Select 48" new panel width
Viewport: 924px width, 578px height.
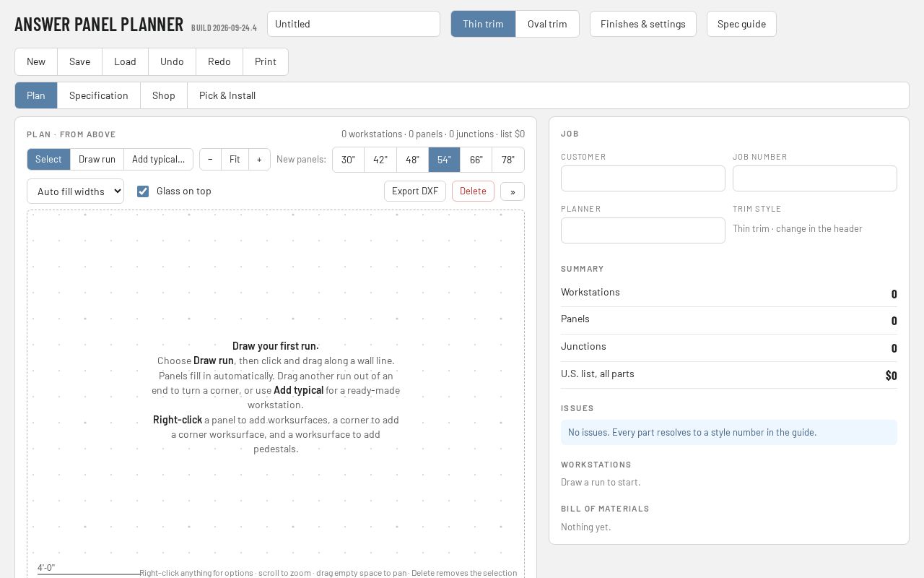click(412, 160)
